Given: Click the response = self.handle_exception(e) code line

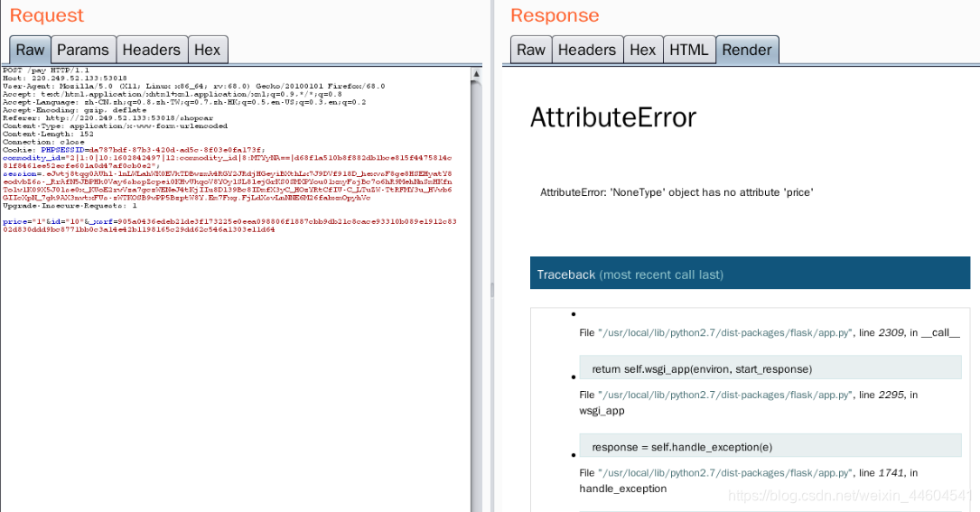Looking at the screenshot, I should pos(770,446).
